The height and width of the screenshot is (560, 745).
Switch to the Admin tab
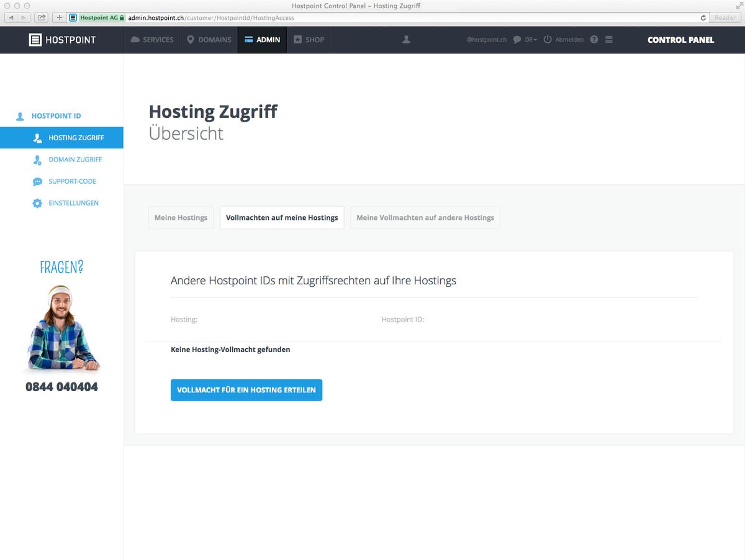(262, 39)
